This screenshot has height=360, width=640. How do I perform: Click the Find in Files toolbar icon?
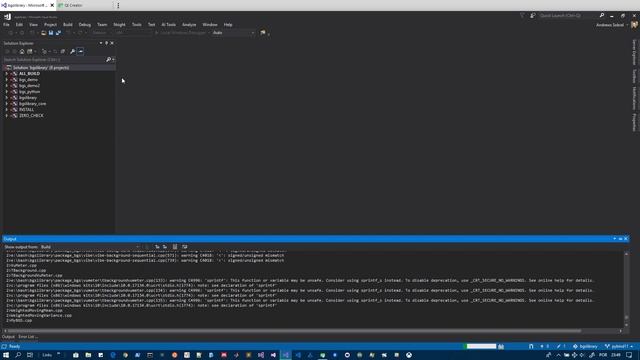tap(263, 33)
